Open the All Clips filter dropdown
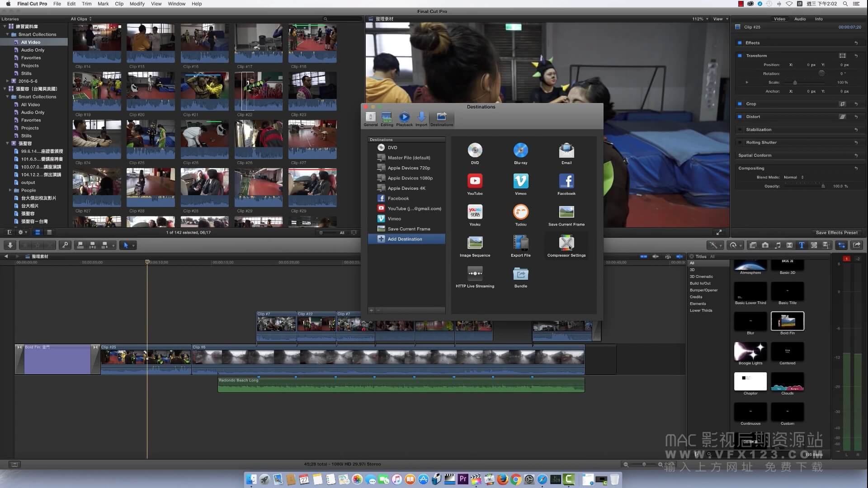Viewport: 868px width, 488px height. coord(81,19)
